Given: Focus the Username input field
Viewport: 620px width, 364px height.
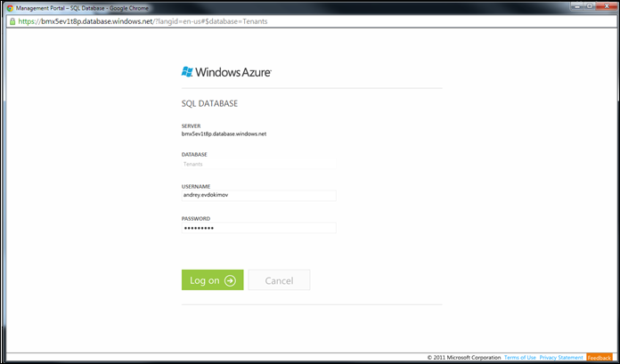Looking at the screenshot, I should (x=259, y=196).
